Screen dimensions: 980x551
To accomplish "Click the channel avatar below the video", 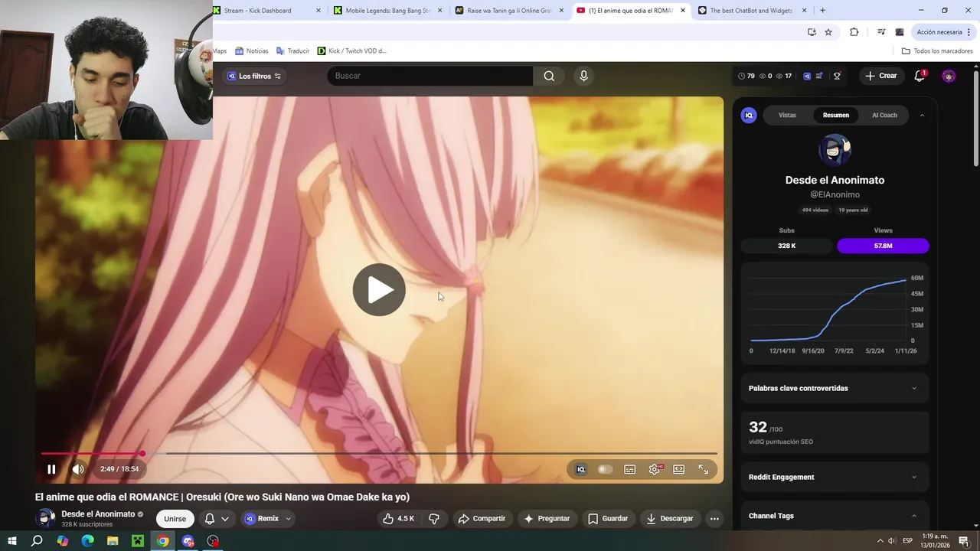I will [46, 518].
